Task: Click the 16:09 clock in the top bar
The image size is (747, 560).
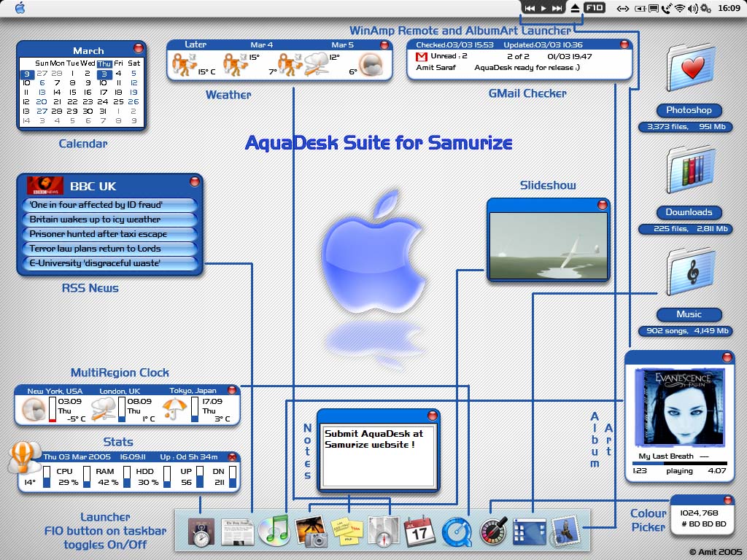Action: 729,8
